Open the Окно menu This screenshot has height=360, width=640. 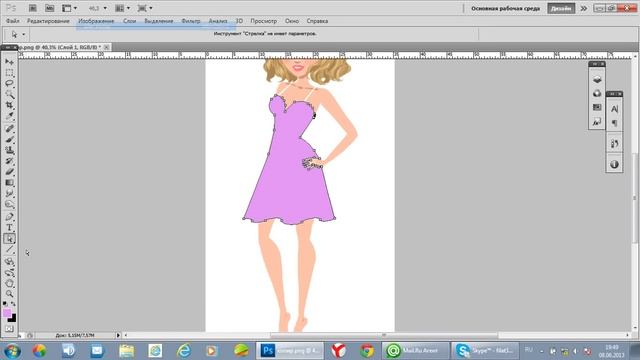point(291,21)
